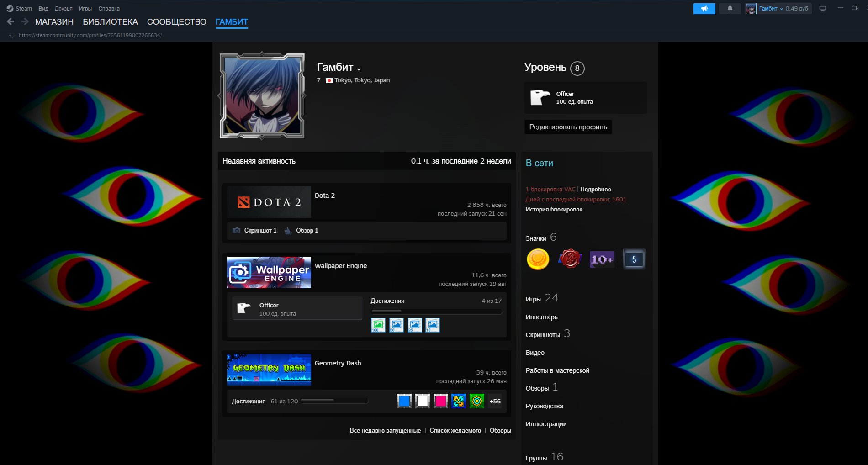This screenshot has height=465, width=868.
Task: Switch to the БИБЛИОТЕКА tab
Action: coord(110,22)
